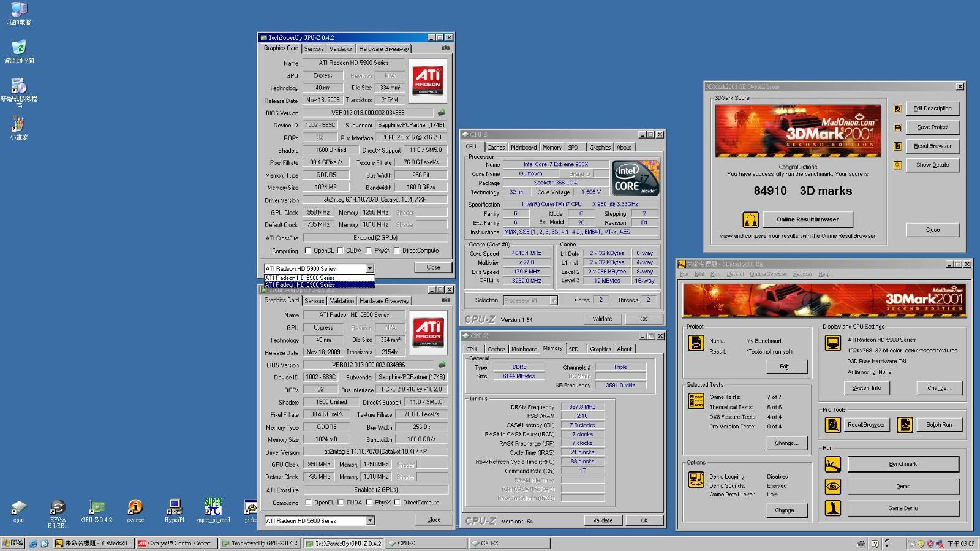980x551 pixels.
Task: Select the EVGA E-LEET desktop shortcut
Action: pyautogui.click(x=58, y=514)
